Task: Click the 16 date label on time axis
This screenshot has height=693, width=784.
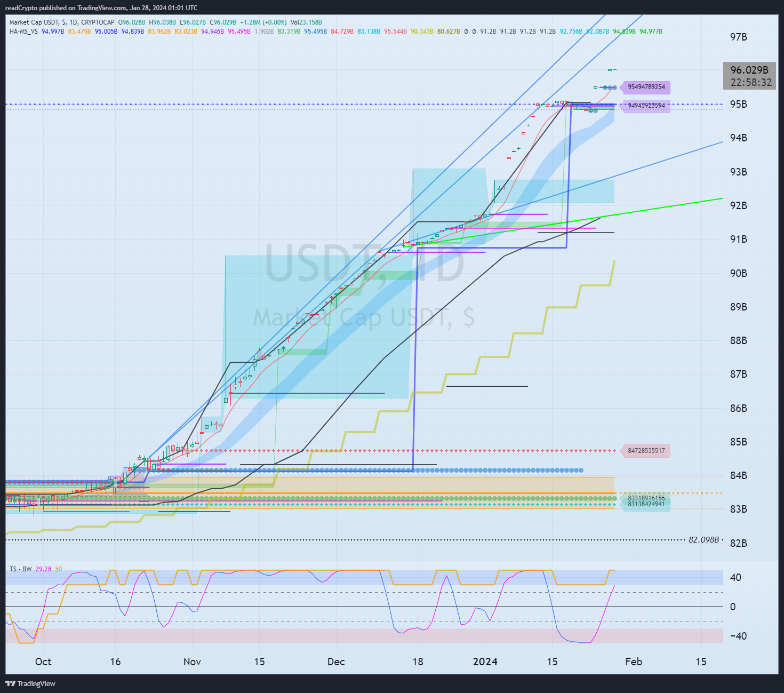Action: 115,662
